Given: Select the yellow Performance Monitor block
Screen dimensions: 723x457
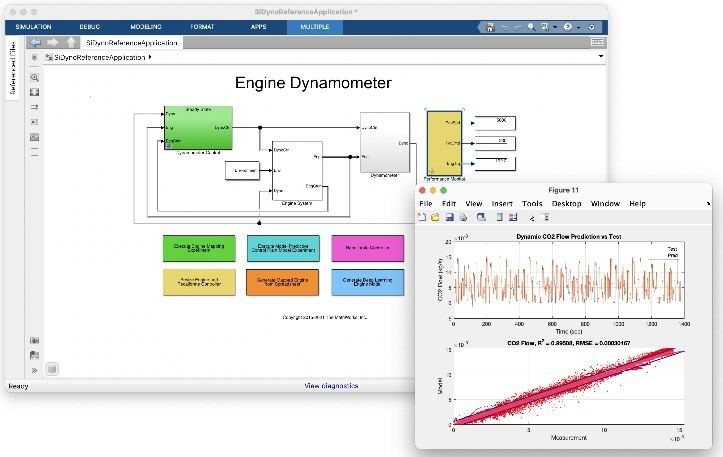Looking at the screenshot, I should (444, 143).
